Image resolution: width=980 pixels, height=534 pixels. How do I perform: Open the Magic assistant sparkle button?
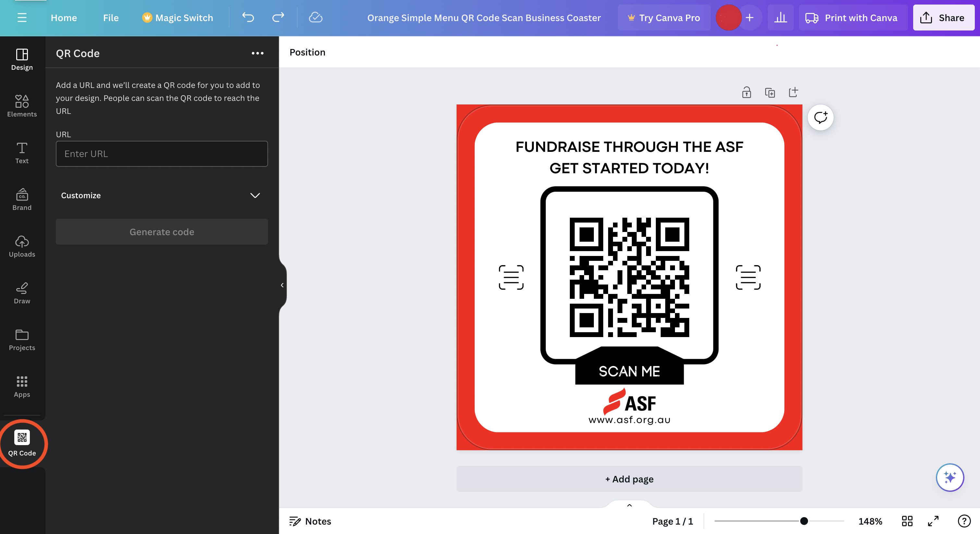(x=950, y=477)
